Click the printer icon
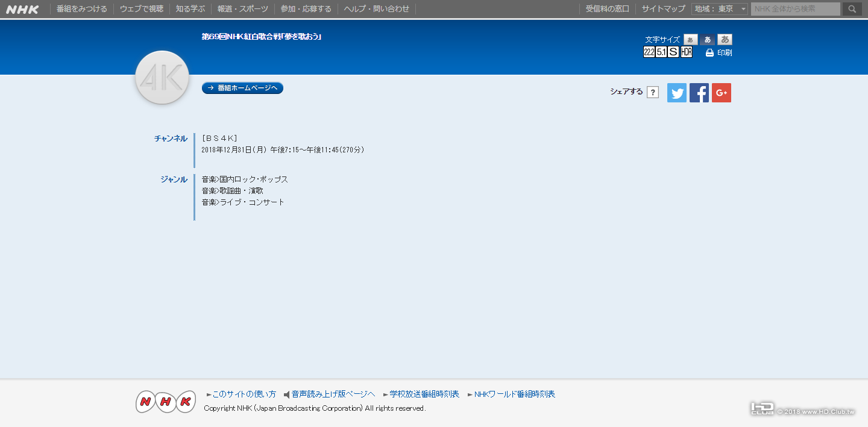 [709, 53]
